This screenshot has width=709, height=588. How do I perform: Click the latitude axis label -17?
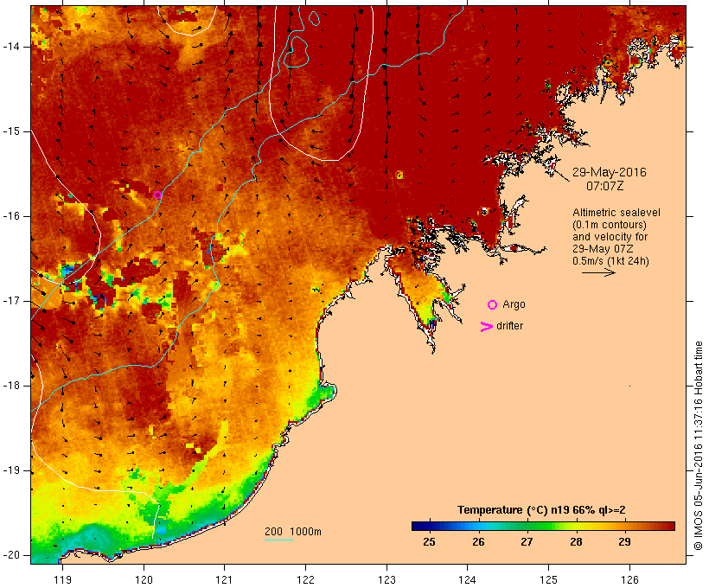pos(11,301)
